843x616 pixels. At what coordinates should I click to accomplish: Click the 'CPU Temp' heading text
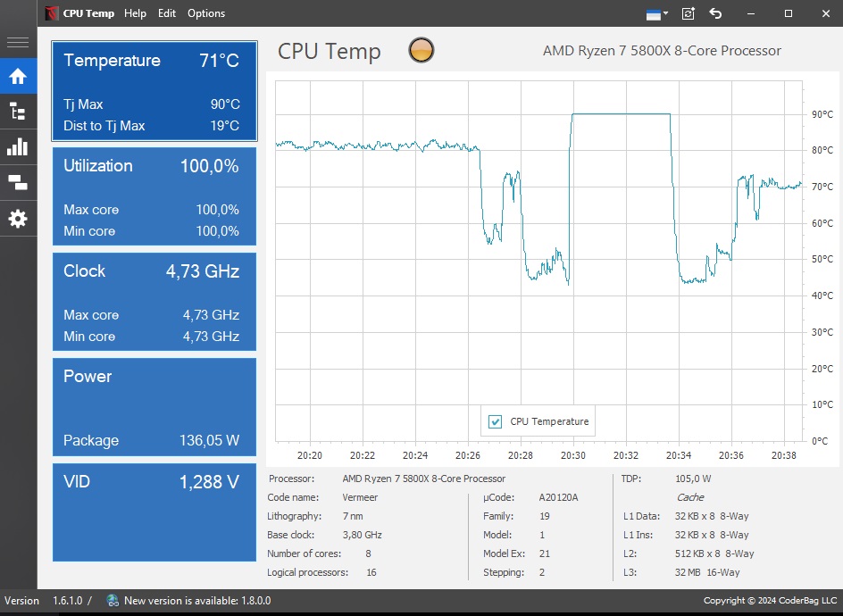329,51
